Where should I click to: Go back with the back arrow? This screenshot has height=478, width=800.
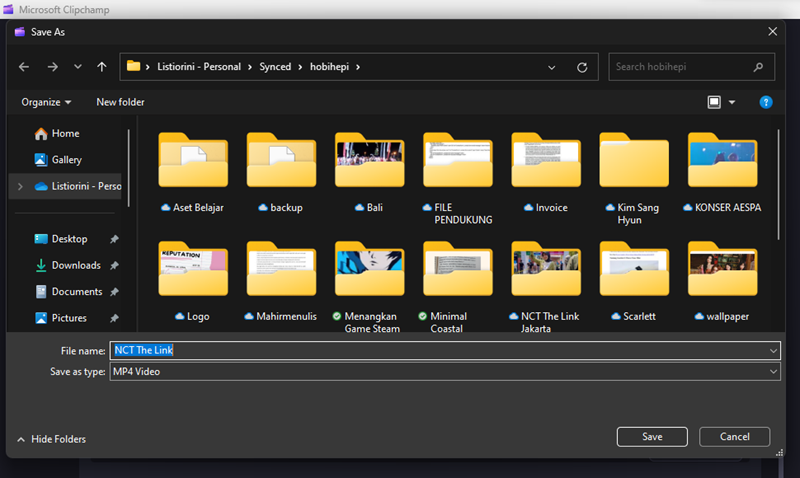coord(24,67)
